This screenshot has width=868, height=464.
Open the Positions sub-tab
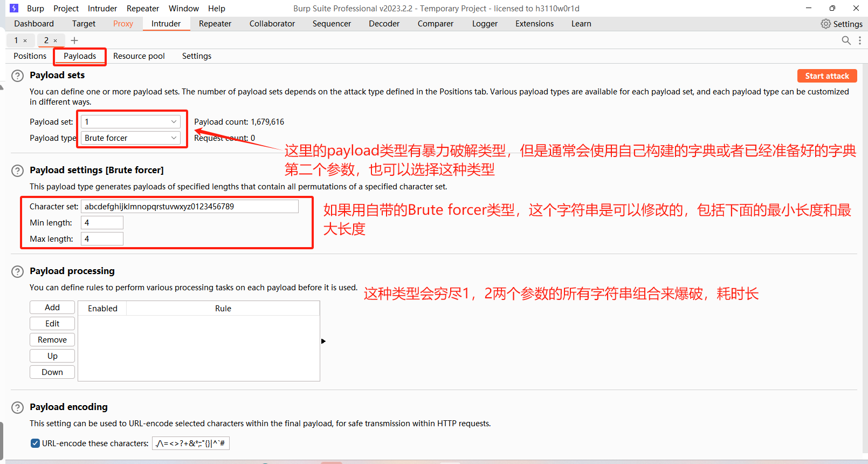click(x=30, y=56)
